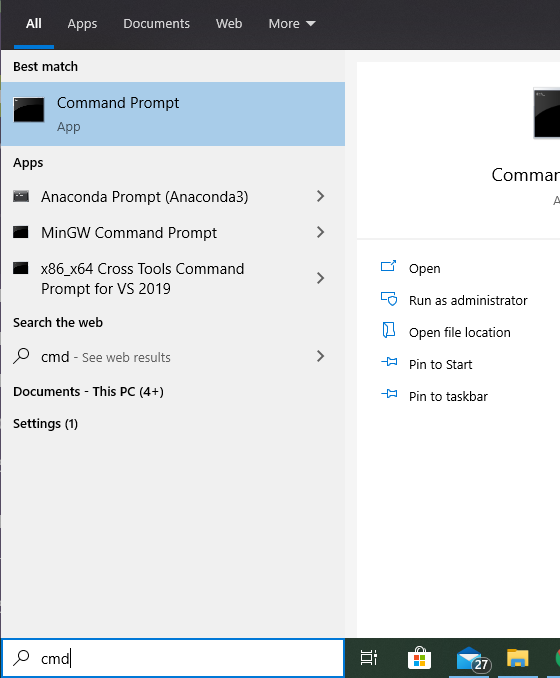Switch to the Apps search tab
The width and height of the screenshot is (560, 678).
[82, 23]
